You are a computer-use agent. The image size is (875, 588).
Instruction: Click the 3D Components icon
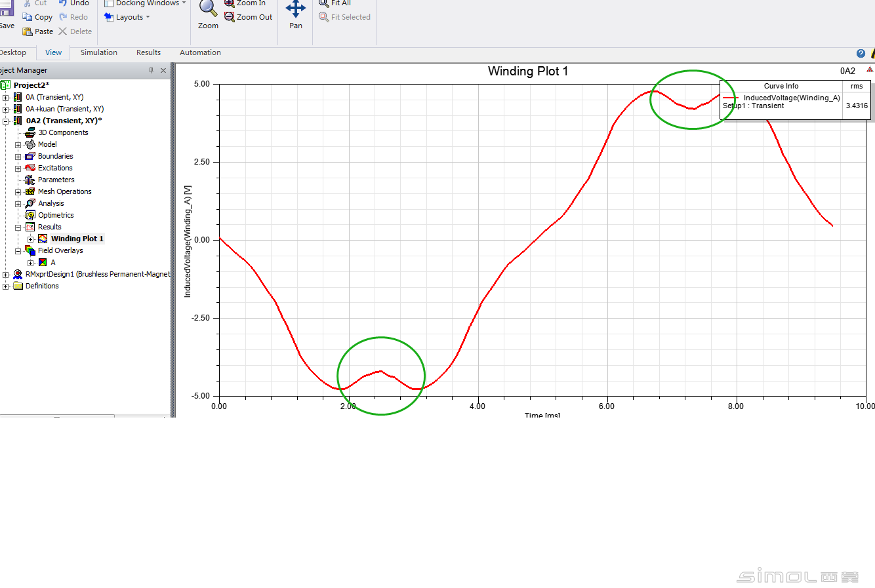30,132
